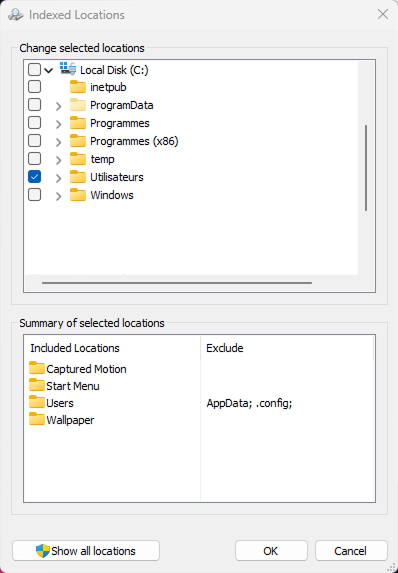398x573 pixels.
Task: Click the horizontal scrollbar of the tree
Action: coord(177,282)
